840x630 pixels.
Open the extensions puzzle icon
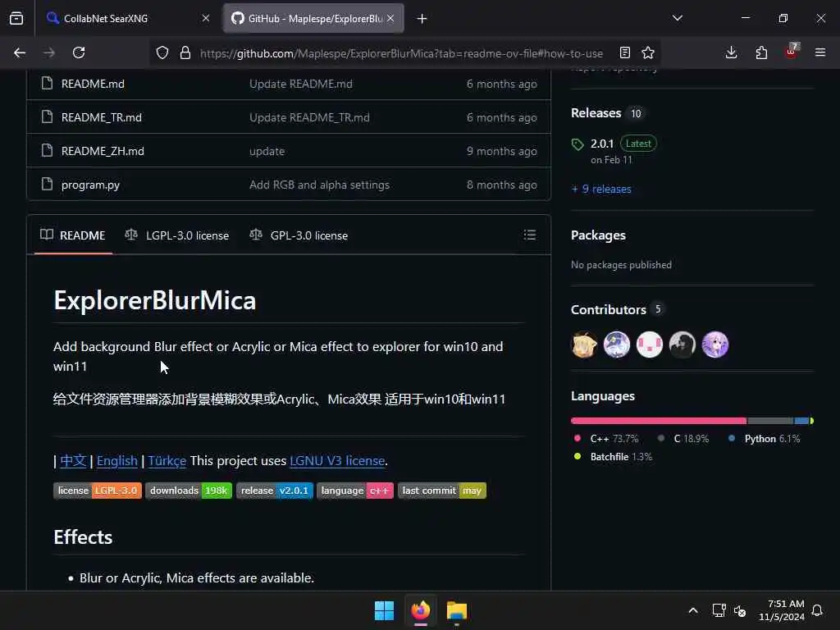pos(761,52)
